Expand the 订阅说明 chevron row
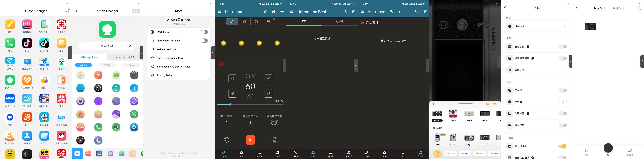The width and height of the screenshot is (644, 159). pyautogui.click(x=565, y=26)
